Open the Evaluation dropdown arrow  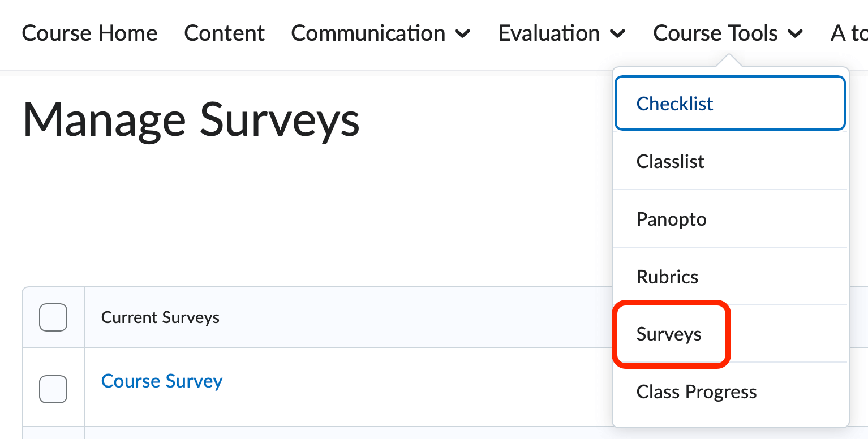tap(618, 34)
